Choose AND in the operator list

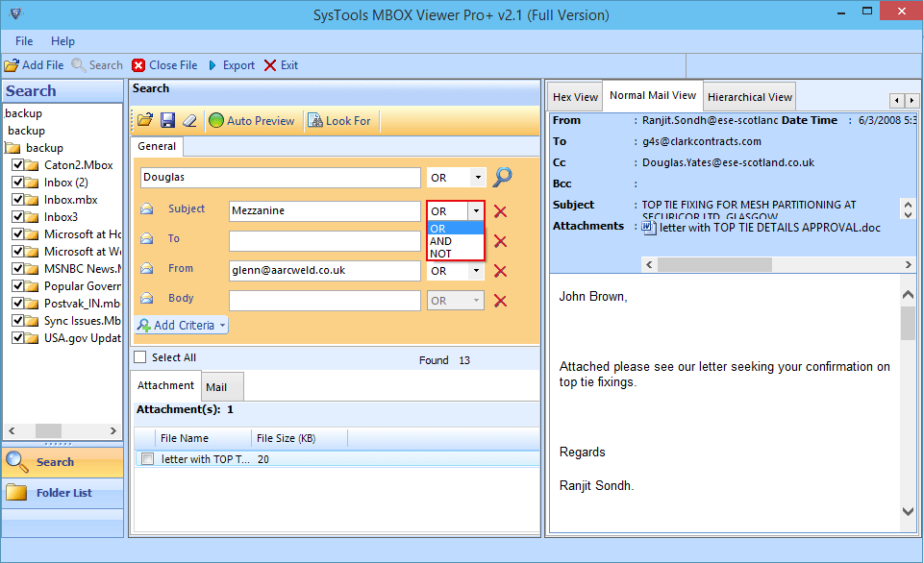coord(456,241)
